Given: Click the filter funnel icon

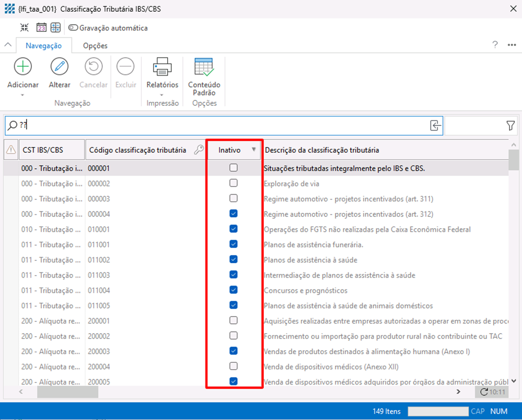Looking at the screenshot, I should (x=510, y=125).
